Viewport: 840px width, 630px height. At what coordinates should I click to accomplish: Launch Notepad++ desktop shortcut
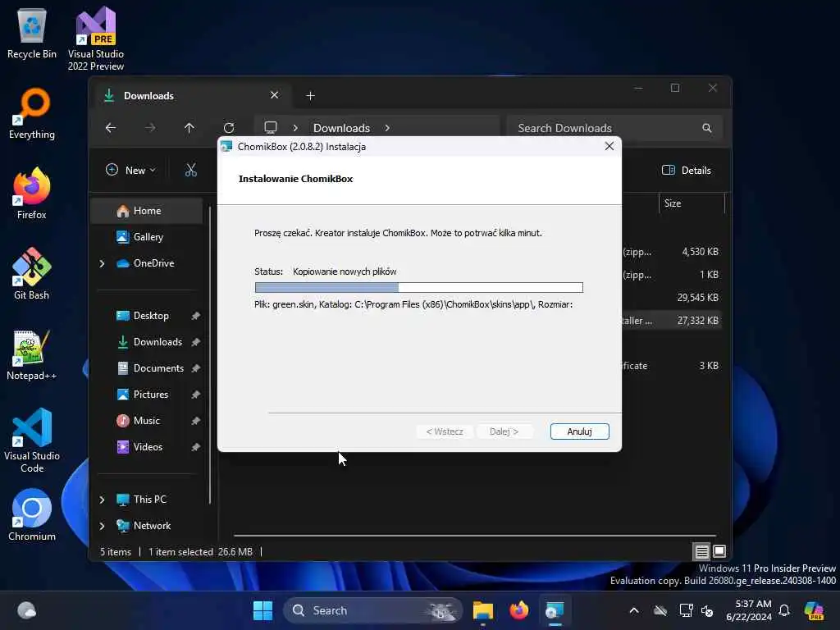[x=32, y=354]
